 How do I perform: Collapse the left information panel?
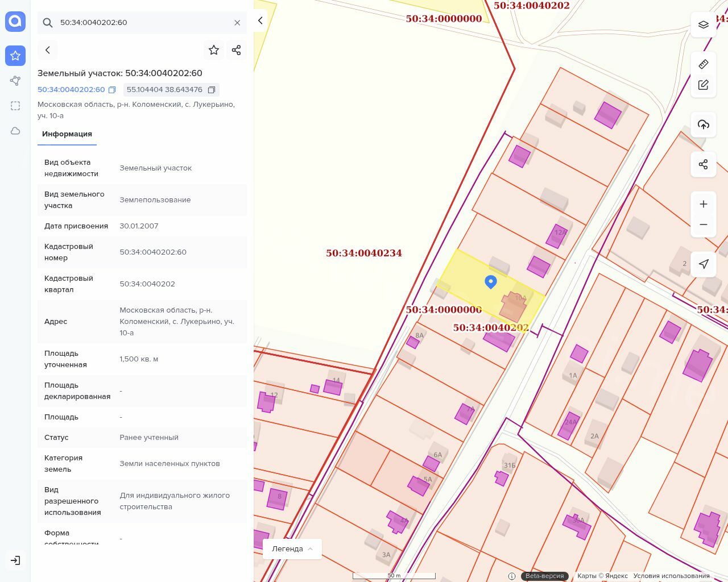click(260, 20)
